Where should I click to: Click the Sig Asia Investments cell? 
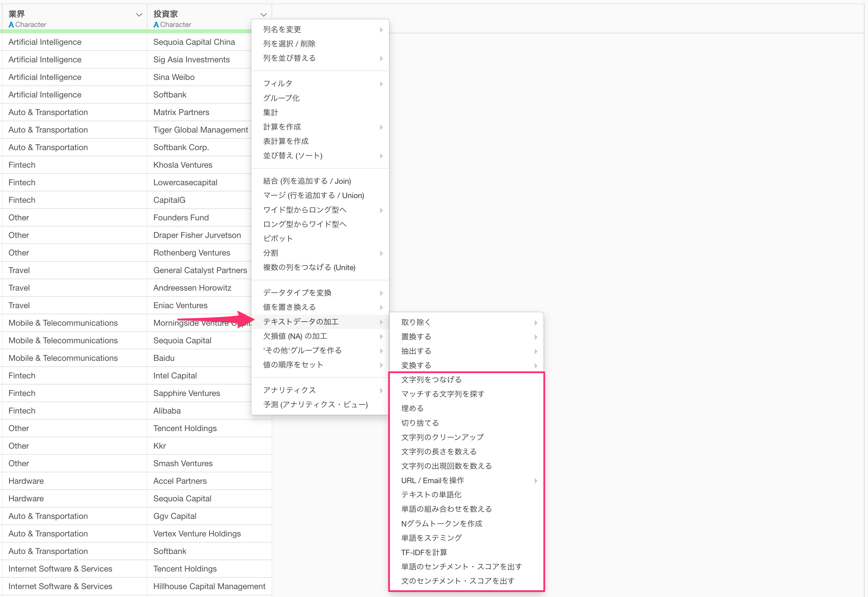click(199, 59)
